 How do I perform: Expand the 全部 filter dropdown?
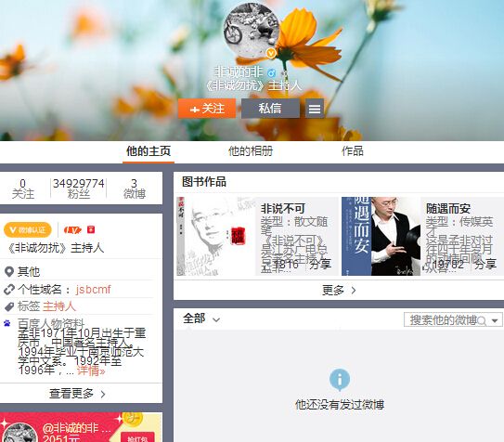tap(201, 318)
